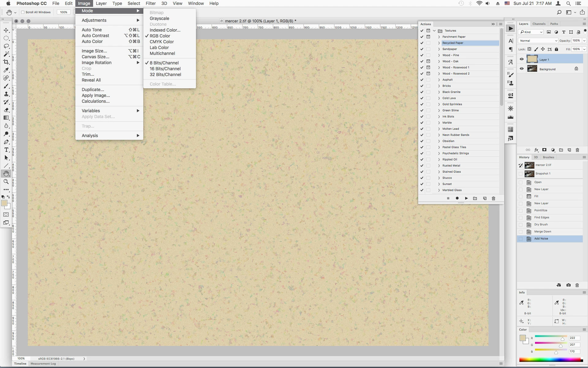Enable Scroll All Windows checkbox
Screen dimensions: 588x368
click(x=23, y=12)
